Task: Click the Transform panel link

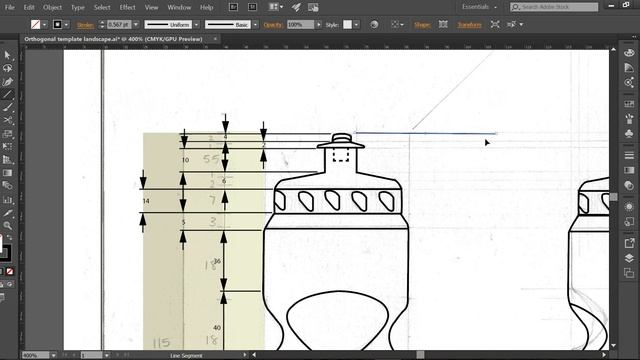Action: (469, 25)
